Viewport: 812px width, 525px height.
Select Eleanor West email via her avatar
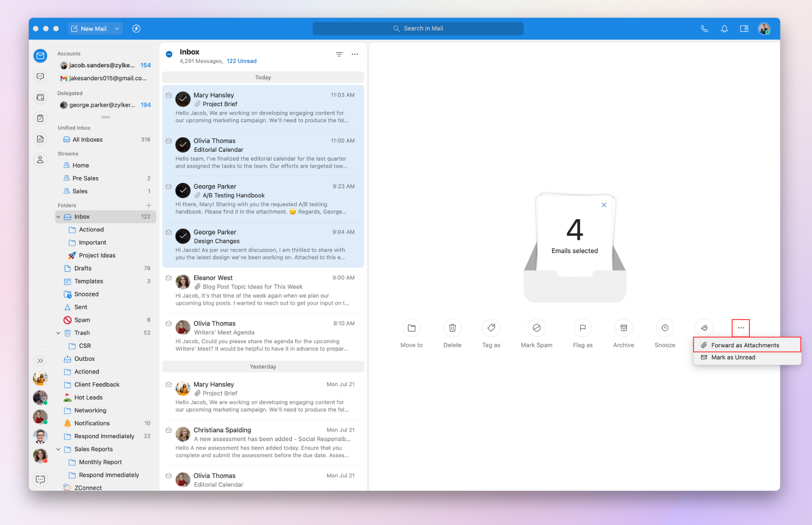pos(183,282)
